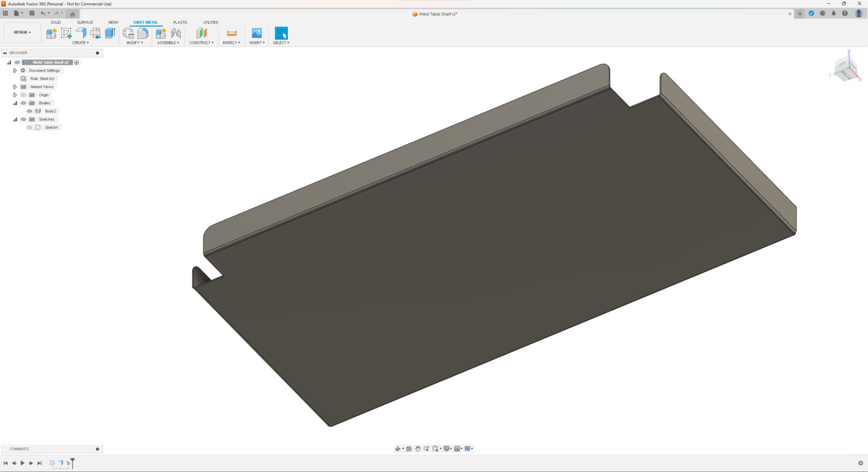Viewport: 868px width, 472px height.
Task: Hide Body2 using its eye icon
Action: [x=29, y=111]
